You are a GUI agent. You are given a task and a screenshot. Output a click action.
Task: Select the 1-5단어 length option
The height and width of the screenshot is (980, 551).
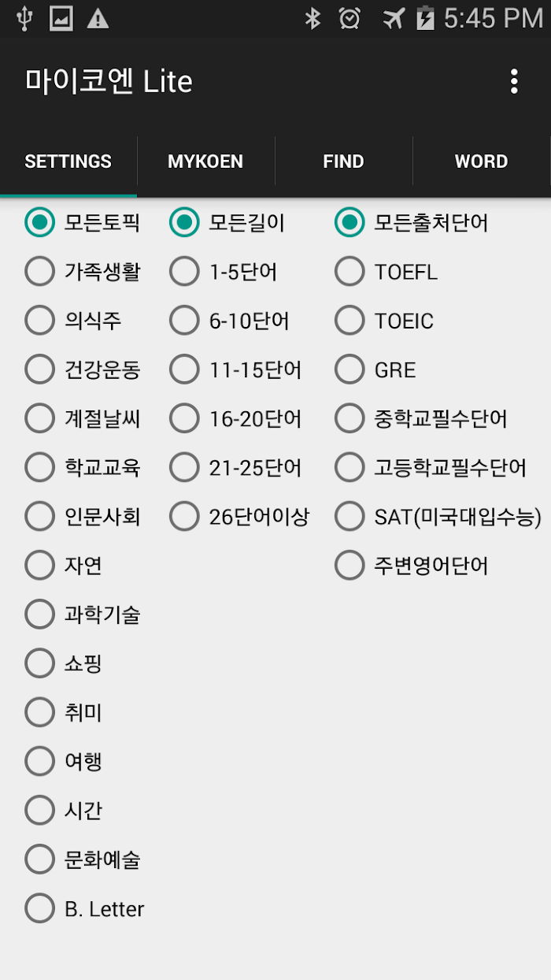(x=224, y=272)
